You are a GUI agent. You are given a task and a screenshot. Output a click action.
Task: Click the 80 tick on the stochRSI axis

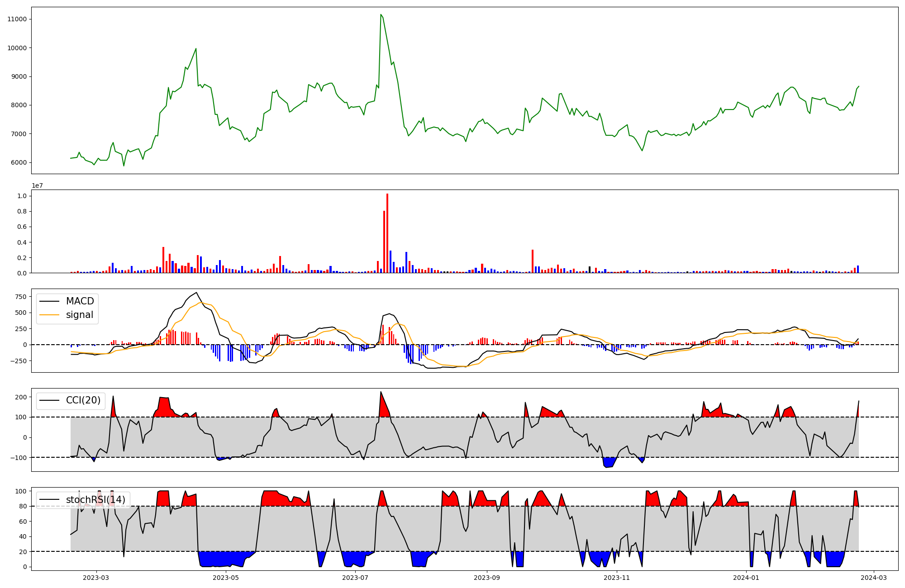(23, 506)
